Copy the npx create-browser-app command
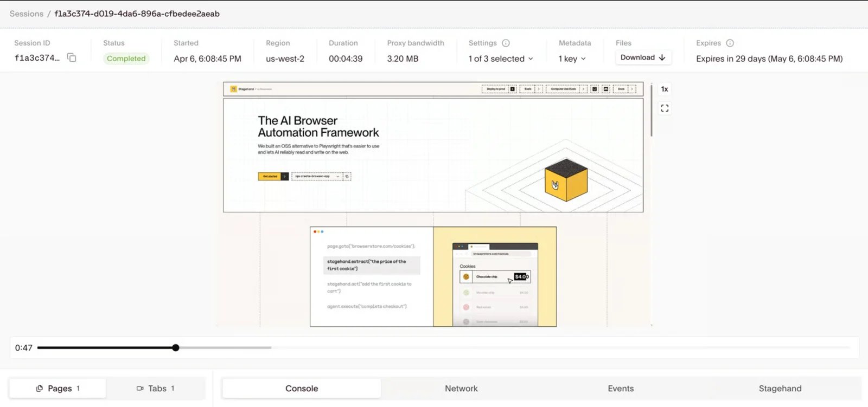 347,176
